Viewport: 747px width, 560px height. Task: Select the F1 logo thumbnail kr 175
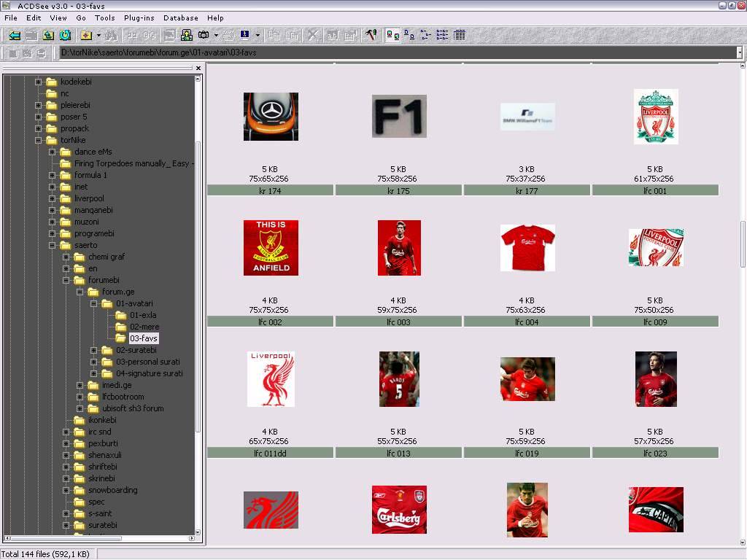click(399, 116)
